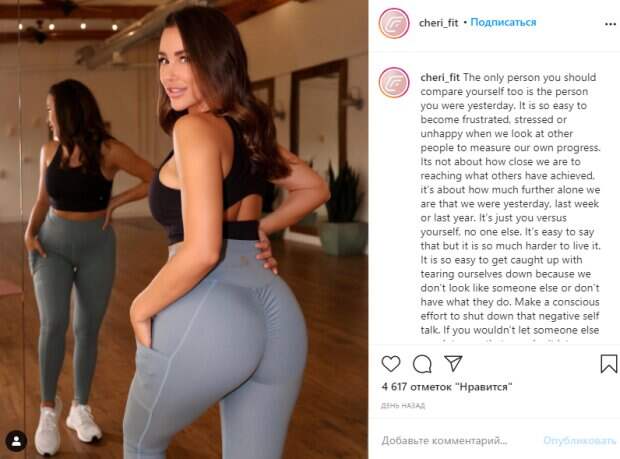Click the Опубликовать post button
Screen dimensions: 620x459
coord(580,440)
